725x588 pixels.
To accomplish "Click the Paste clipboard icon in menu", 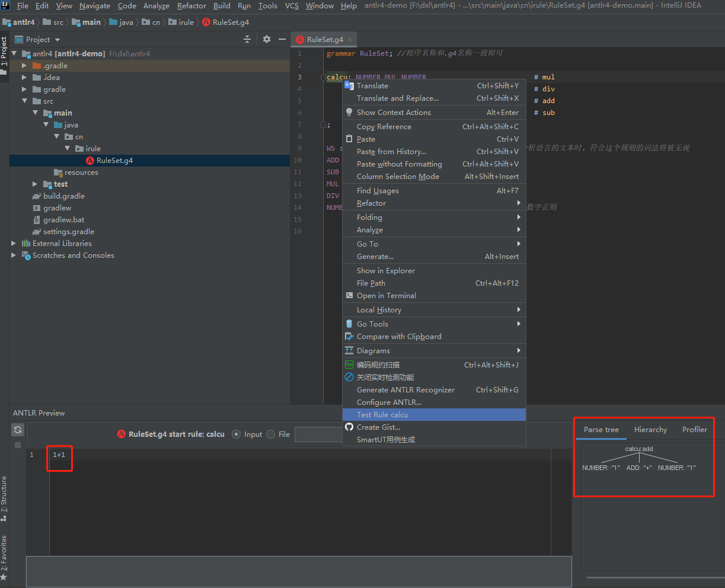I will point(349,139).
